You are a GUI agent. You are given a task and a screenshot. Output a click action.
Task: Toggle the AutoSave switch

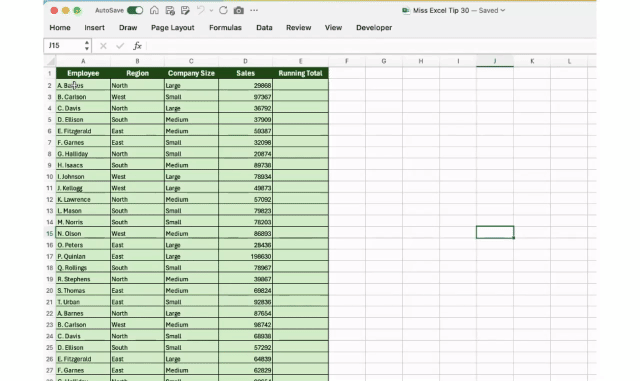[x=135, y=10]
